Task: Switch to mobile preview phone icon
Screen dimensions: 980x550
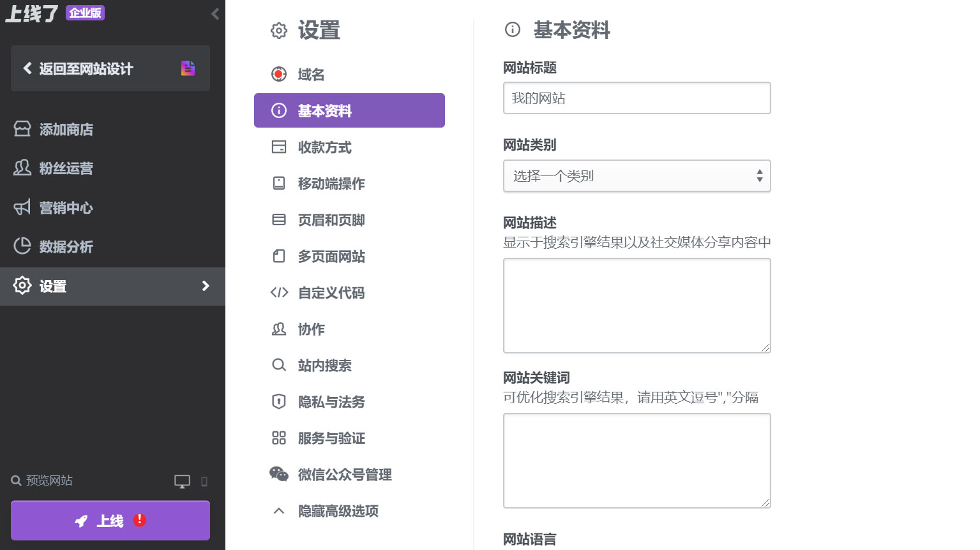Action: 204,482
